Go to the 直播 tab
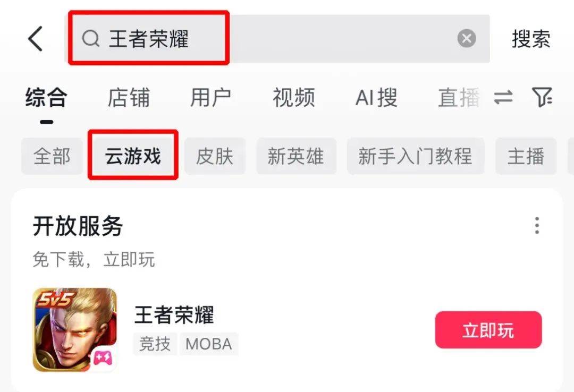The image size is (574, 392). pos(459,98)
